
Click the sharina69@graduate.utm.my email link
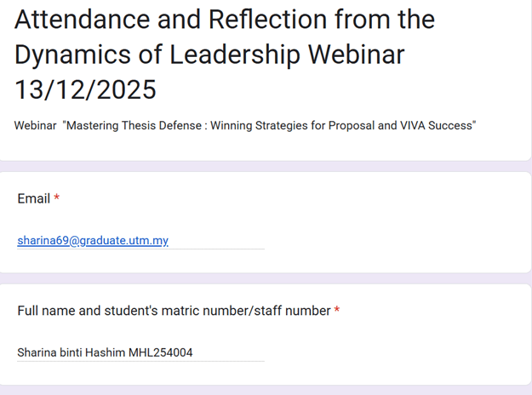(93, 241)
